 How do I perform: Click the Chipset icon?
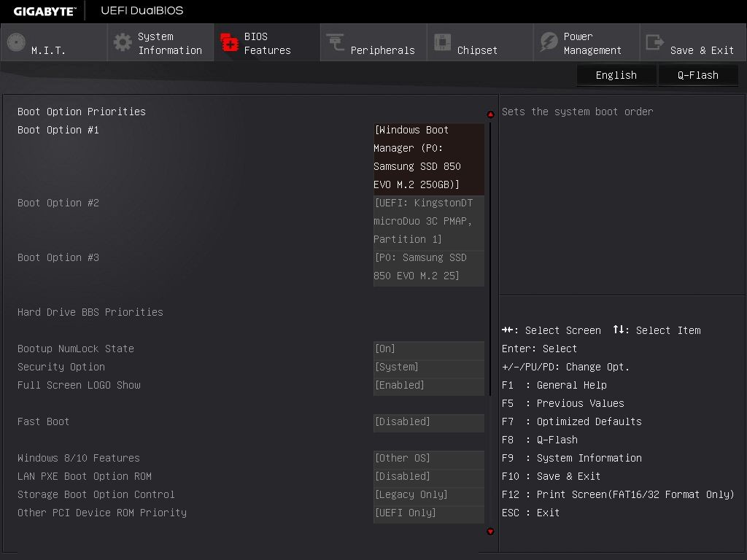pos(443,42)
